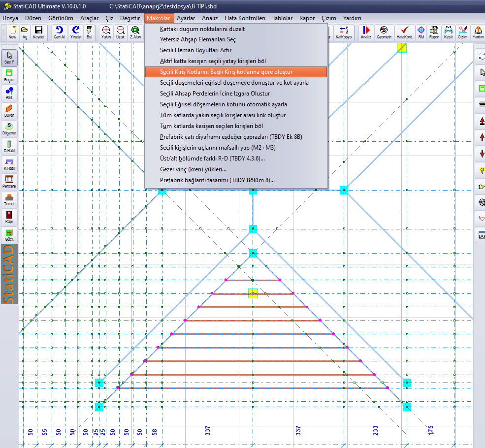The image size is (485, 448).
Task: Zoom in with the Yakın icon
Action: click(x=106, y=32)
